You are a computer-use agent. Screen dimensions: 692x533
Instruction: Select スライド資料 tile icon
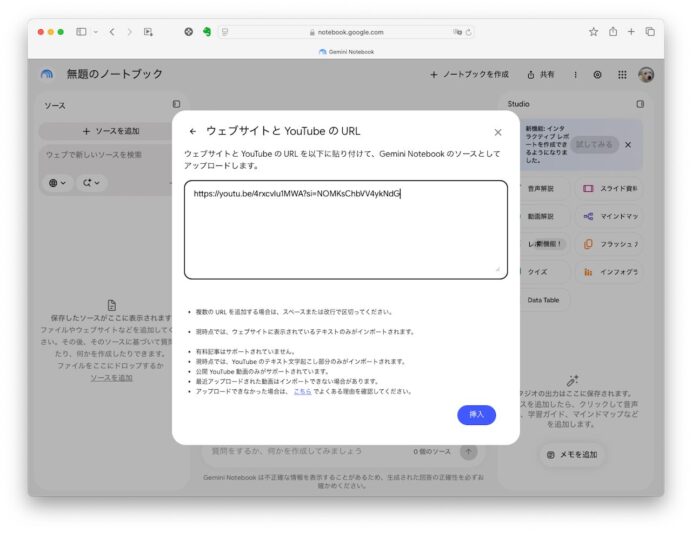[588, 188]
